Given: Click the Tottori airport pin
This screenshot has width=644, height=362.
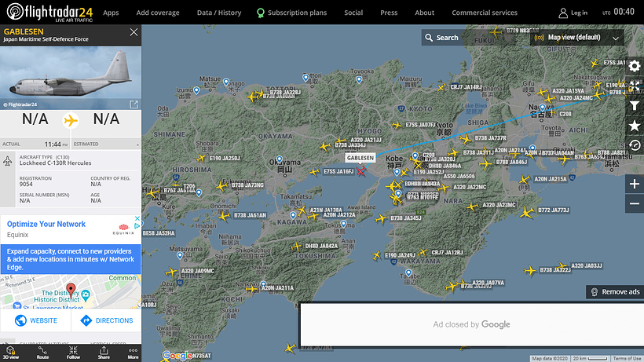Looking at the screenshot, I should (306, 78).
